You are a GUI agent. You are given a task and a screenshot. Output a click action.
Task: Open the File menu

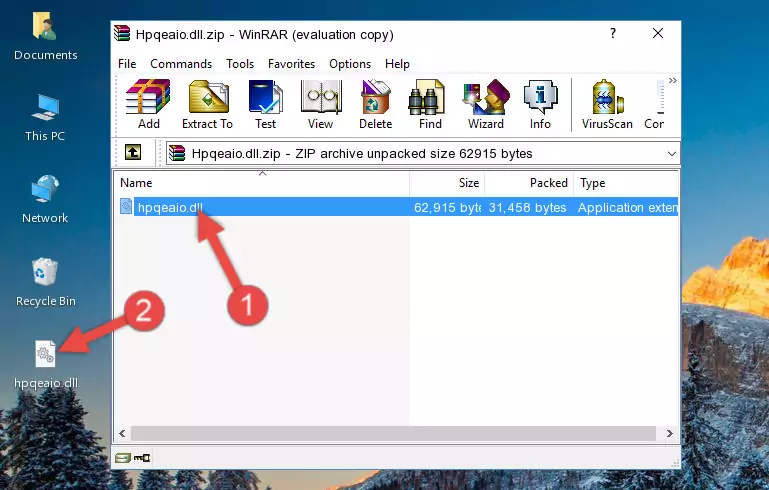[127, 64]
